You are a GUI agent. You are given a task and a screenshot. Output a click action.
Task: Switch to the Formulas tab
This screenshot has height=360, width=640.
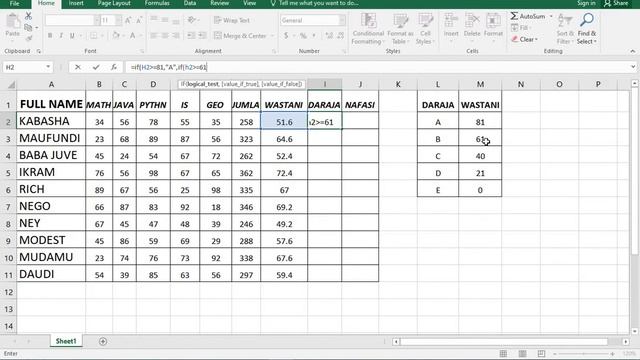point(157,3)
